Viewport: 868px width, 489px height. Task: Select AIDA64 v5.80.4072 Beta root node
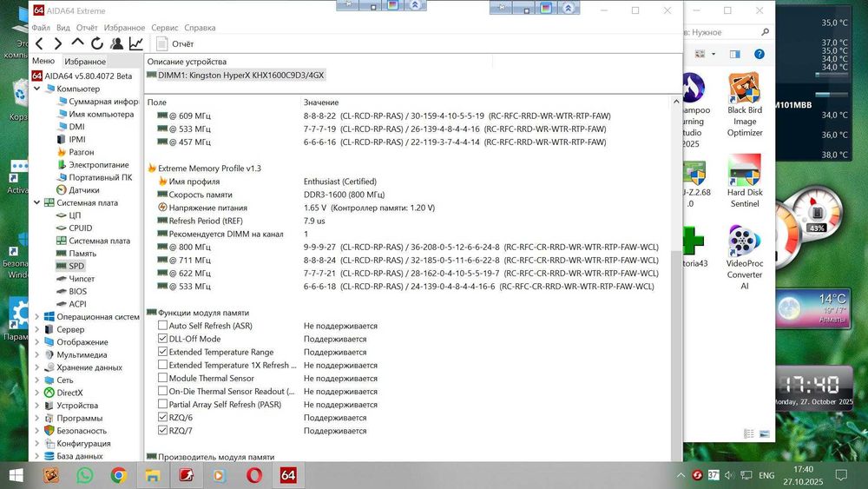coord(82,76)
